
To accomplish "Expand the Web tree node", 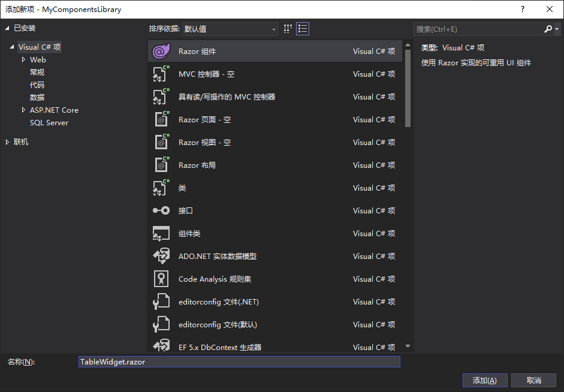I will [23, 59].
